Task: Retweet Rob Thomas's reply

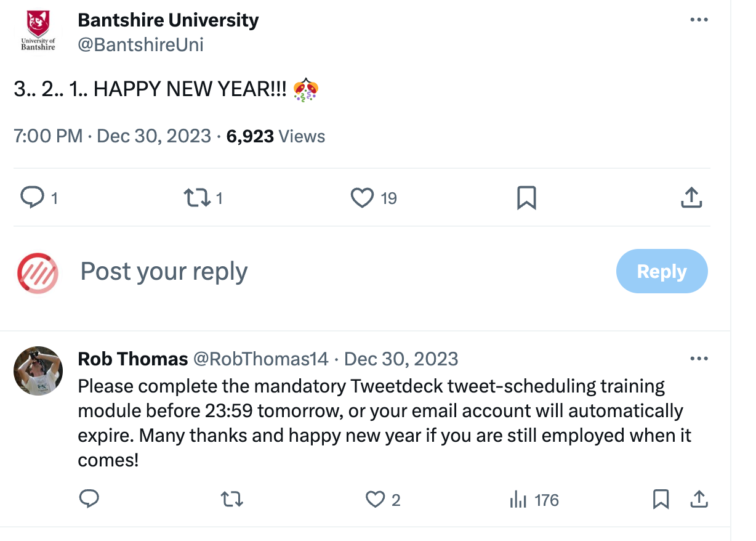Action: pos(231,500)
